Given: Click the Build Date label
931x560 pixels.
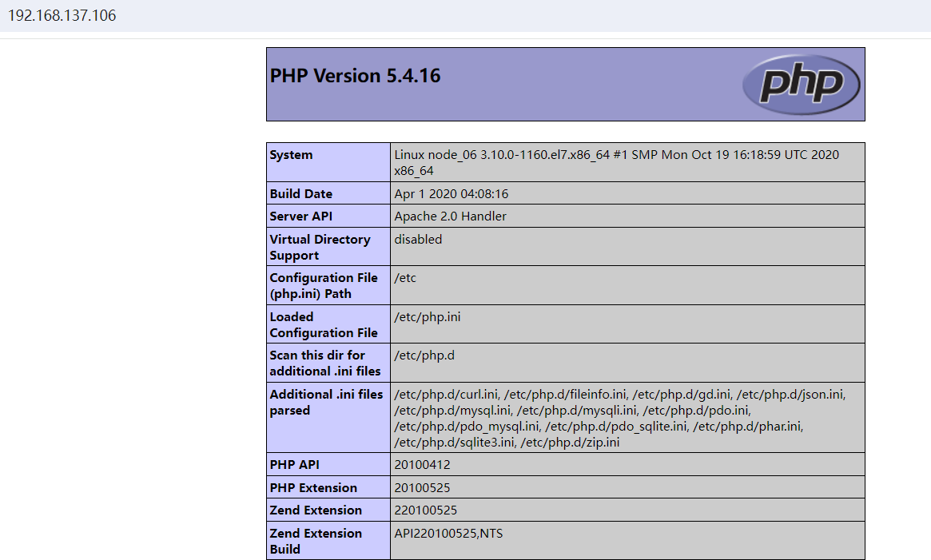Looking at the screenshot, I should (x=301, y=193).
